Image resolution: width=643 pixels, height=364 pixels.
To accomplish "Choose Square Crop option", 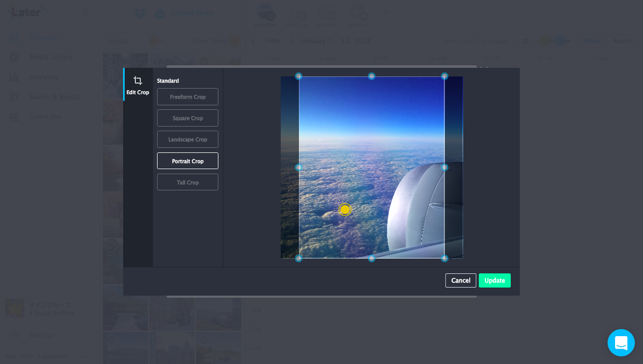I will coord(187,118).
